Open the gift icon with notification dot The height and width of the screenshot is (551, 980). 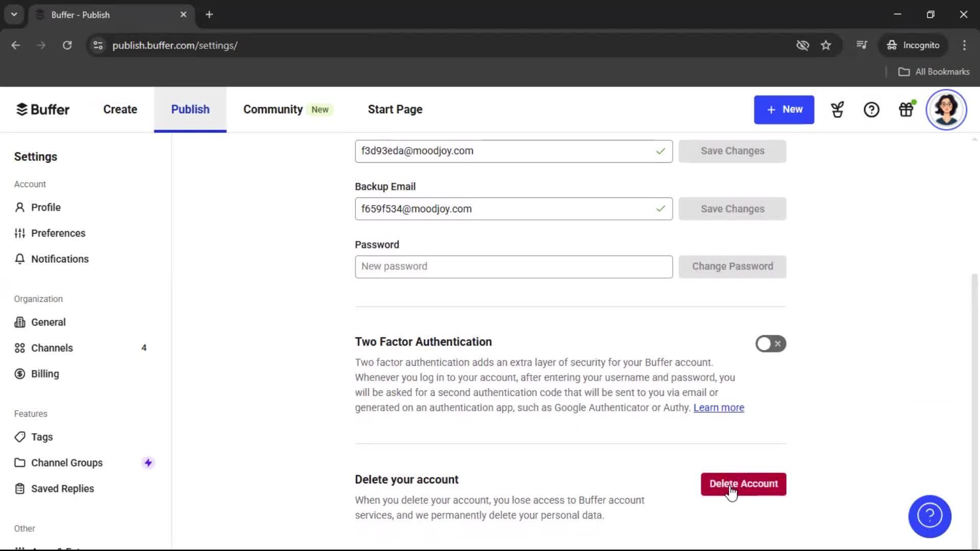(906, 109)
